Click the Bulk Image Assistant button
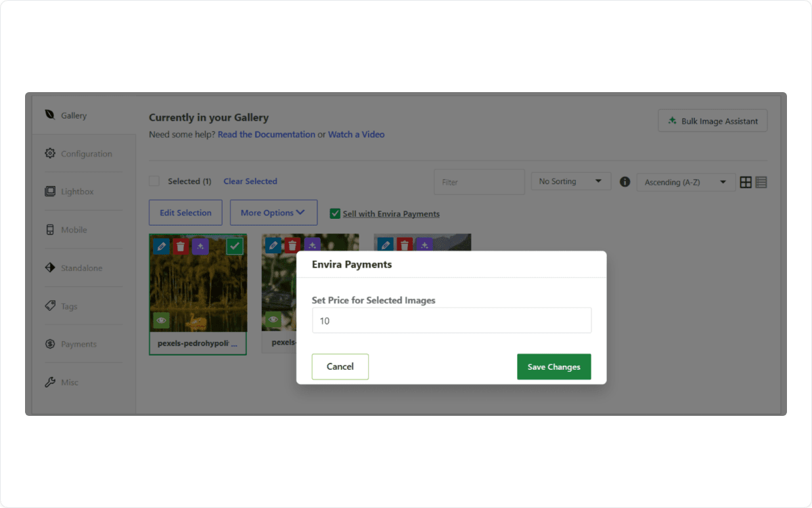The height and width of the screenshot is (508, 812). click(x=713, y=121)
